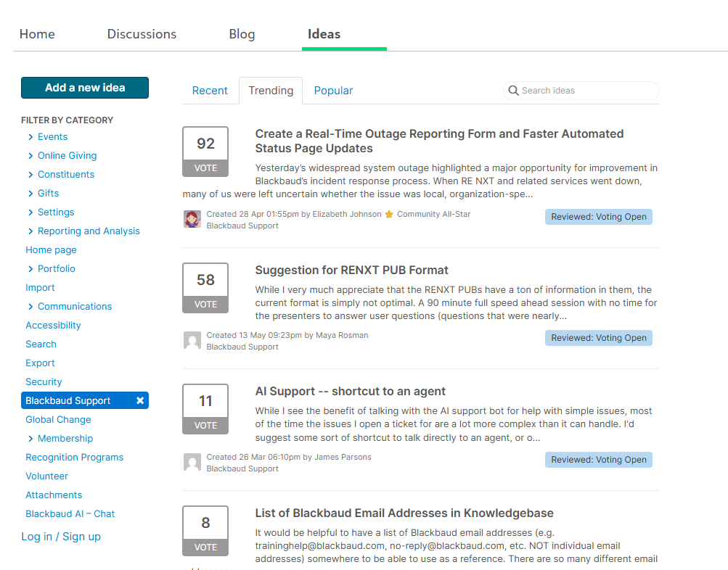Expand the Portfolio category chevron
728x570 pixels.
pos(30,269)
